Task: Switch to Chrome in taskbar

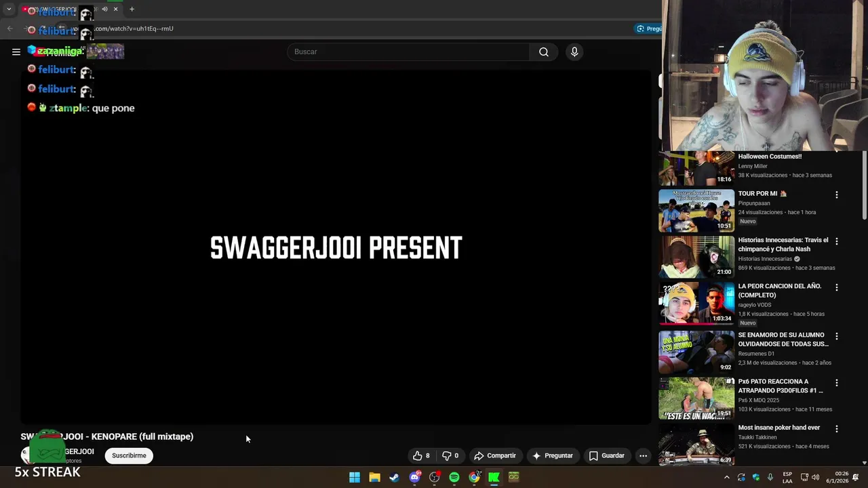Action: click(x=474, y=477)
